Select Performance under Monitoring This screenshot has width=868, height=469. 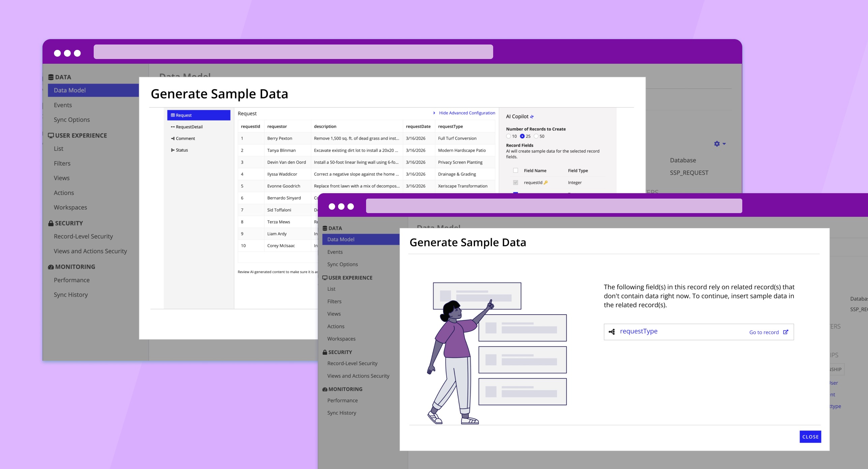pyautogui.click(x=72, y=280)
